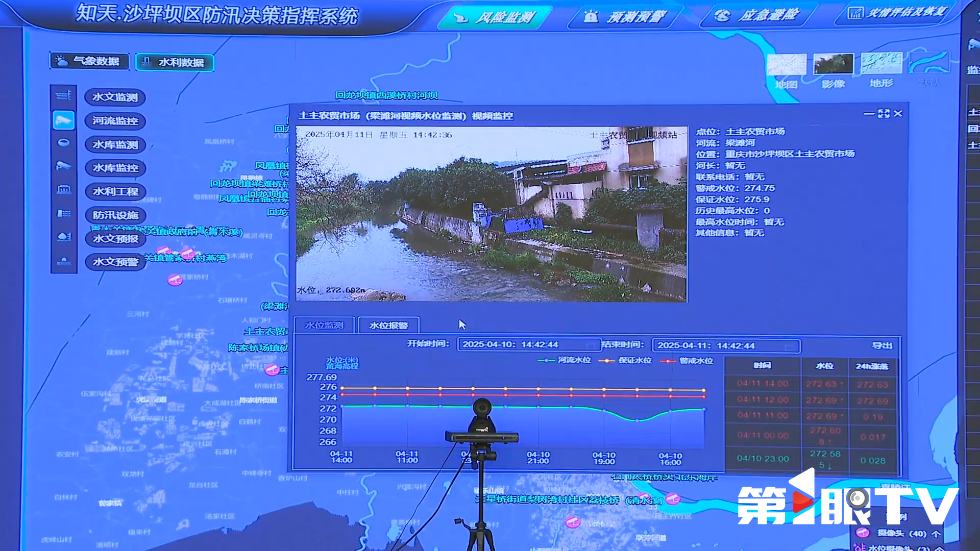Click the 水库监控 camera sidebar icon
The width and height of the screenshot is (980, 551).
pos(63,166)
